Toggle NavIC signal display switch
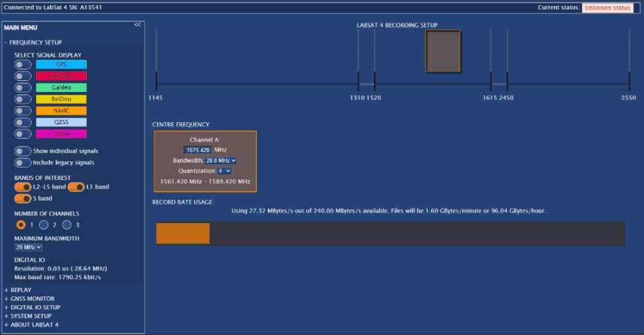The image size is (644, 335). tap(23, 111)
